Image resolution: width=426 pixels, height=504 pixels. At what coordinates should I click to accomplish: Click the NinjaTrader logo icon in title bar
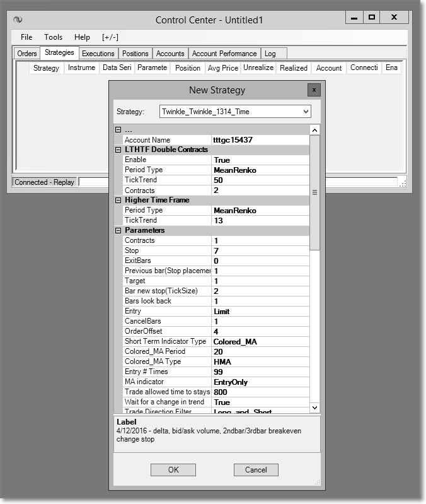(18, 20)
